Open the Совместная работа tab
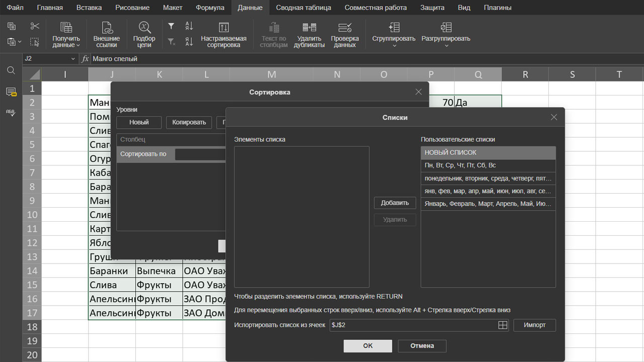Viewport: 644px width, 362px height. coord(376,8)
